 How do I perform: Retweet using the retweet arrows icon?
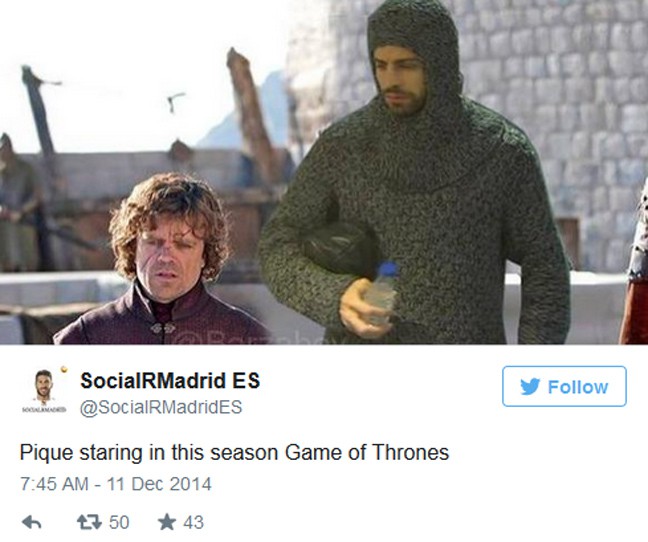point(89,522)
